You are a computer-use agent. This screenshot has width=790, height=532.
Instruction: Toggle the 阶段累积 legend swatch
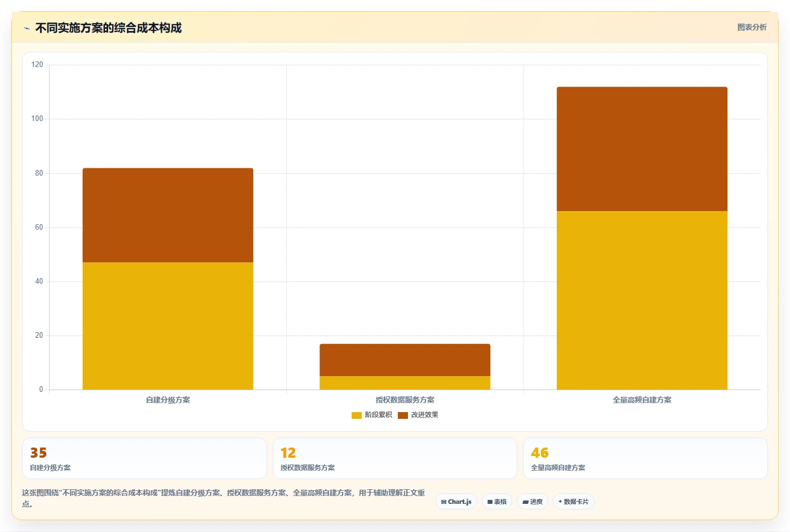[356, 415]
